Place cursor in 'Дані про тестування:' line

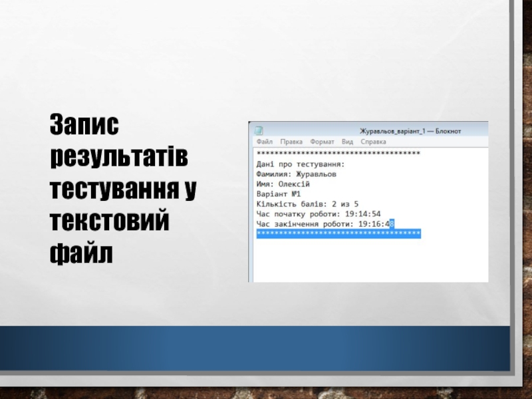coord(300,164)
